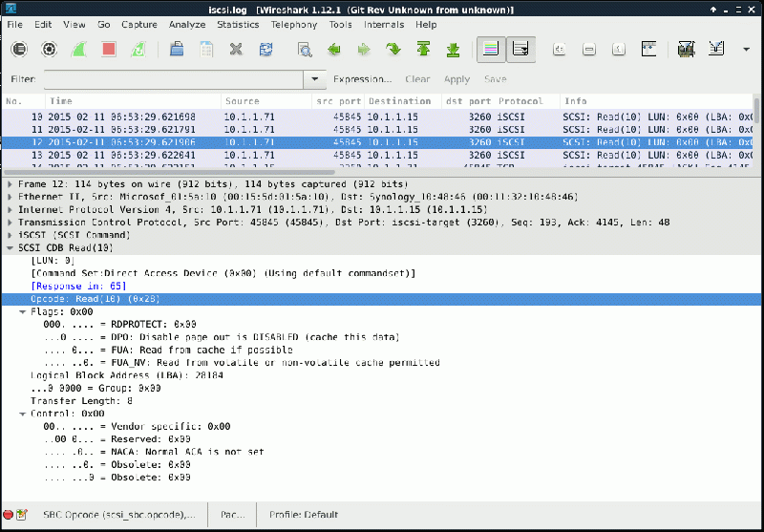Expand the iSCSI (SCSI Command) node
764x532 pixels.
10,235
